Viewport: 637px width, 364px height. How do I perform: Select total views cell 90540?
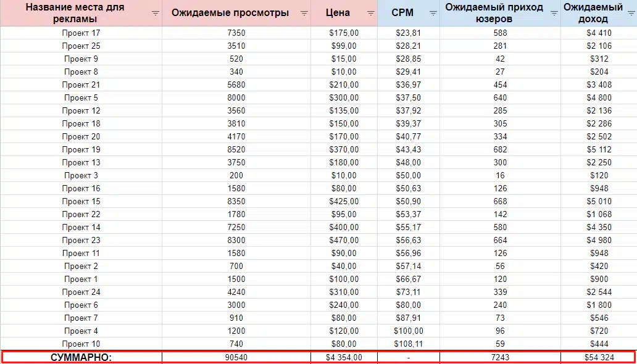click(x=236, y=357)
